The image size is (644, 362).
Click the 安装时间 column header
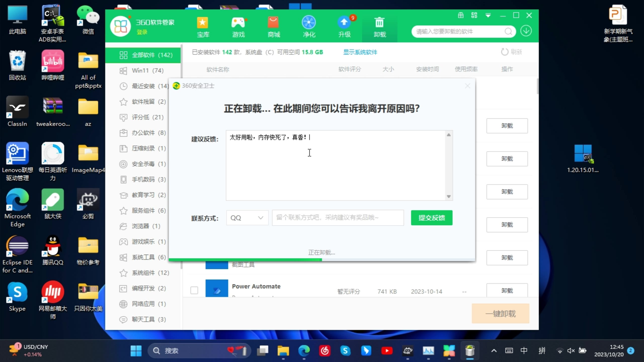point(427,69)
